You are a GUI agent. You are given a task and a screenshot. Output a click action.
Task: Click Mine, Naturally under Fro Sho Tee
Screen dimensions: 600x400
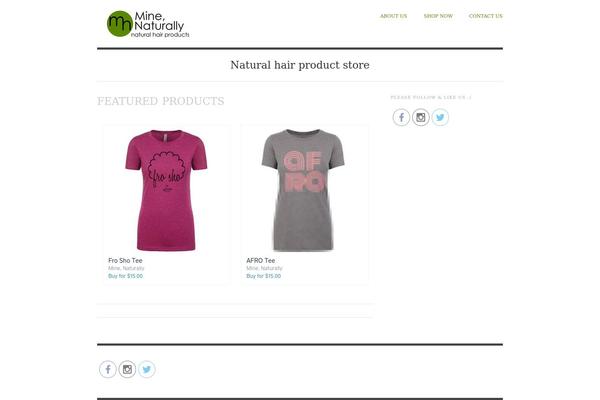[126, 268]
